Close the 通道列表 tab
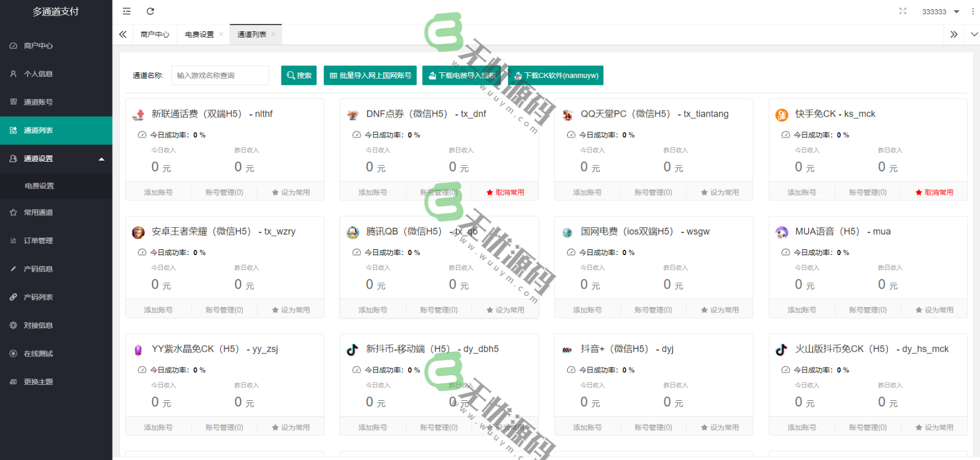This screenshot has height=460, width=980. [x=274, y=35]
